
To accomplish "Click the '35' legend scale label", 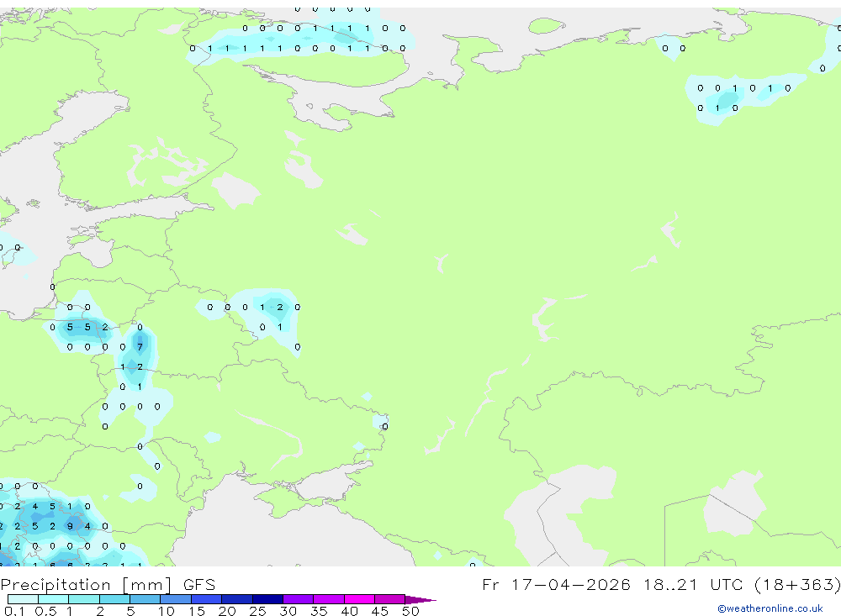I will pyautogui.click(x=319, y=611).
